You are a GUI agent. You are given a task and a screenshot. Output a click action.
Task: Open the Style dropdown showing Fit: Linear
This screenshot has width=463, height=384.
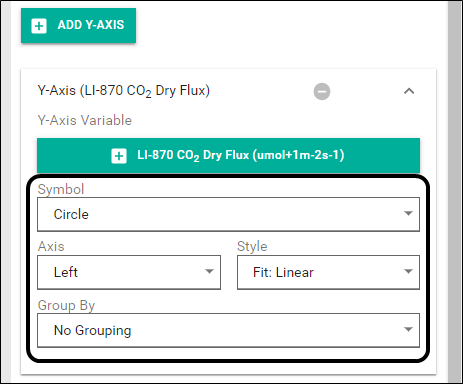[328, 272]
